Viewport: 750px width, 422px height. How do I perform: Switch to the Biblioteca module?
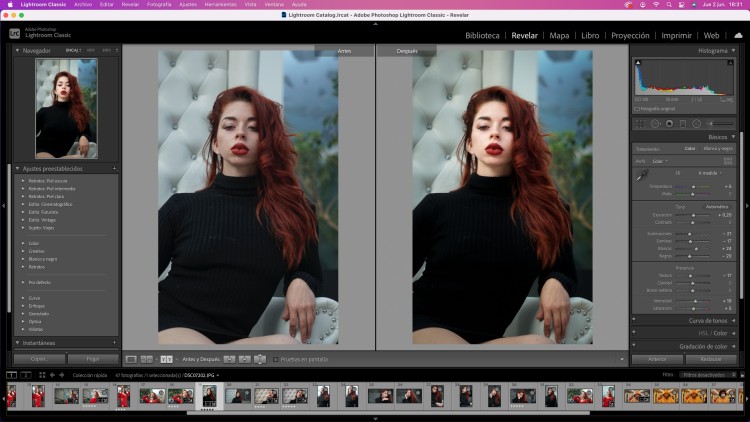(x=482, y=35)
